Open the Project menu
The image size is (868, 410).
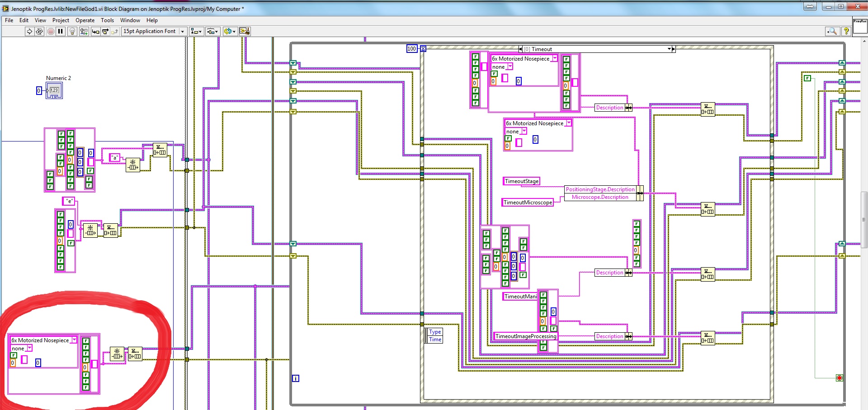coord(61,20)
